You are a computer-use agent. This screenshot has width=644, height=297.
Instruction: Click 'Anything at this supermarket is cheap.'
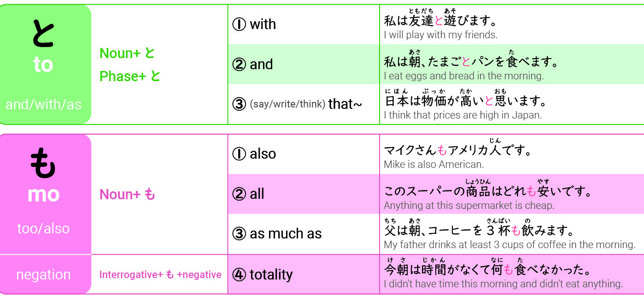click(469, 206)
